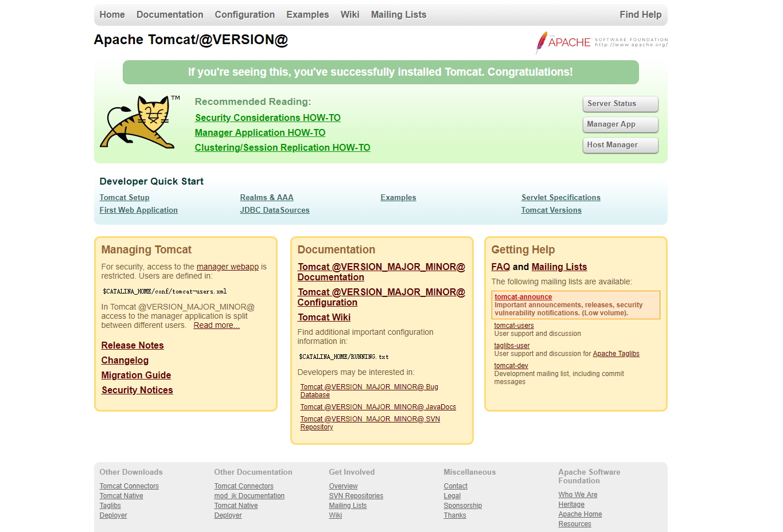Viewport: 783px width, 532px height.
Task: Open the Release Notes link
Action: (x=133, y=345)
